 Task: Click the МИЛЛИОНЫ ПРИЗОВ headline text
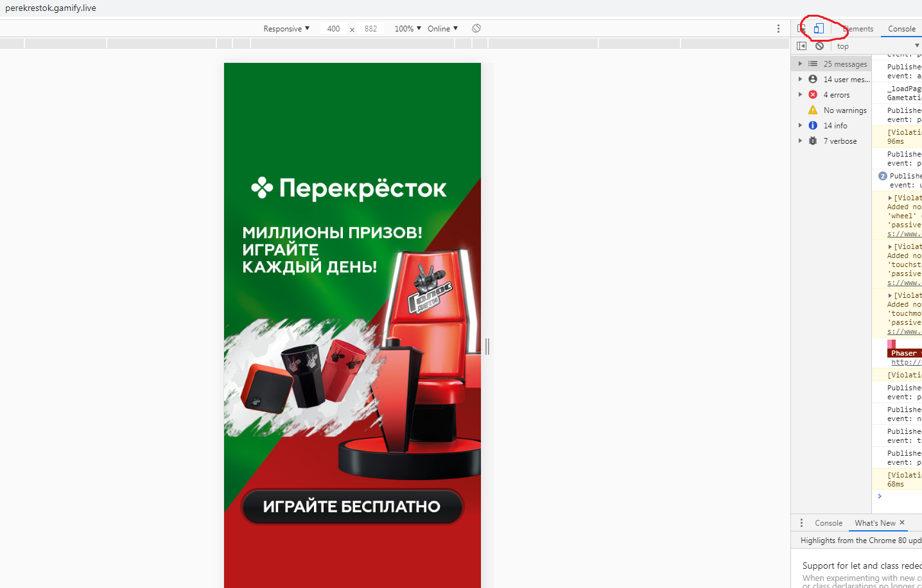pos(333,232)
